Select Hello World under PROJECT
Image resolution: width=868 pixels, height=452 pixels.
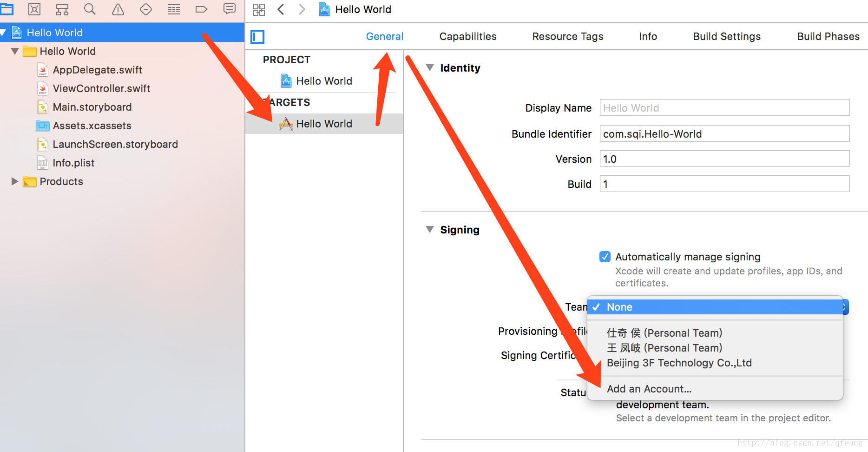coord(324,81)
